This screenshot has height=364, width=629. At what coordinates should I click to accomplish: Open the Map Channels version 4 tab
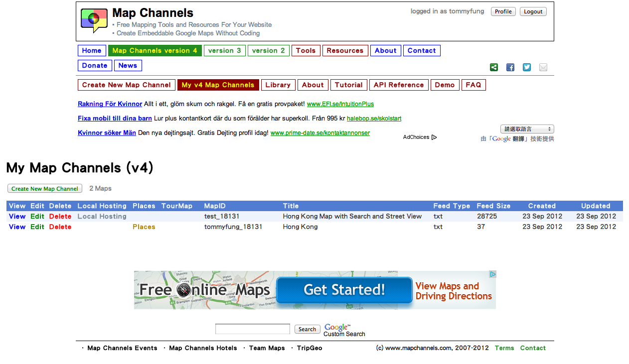pyautogui.click(x=155, y=51)
